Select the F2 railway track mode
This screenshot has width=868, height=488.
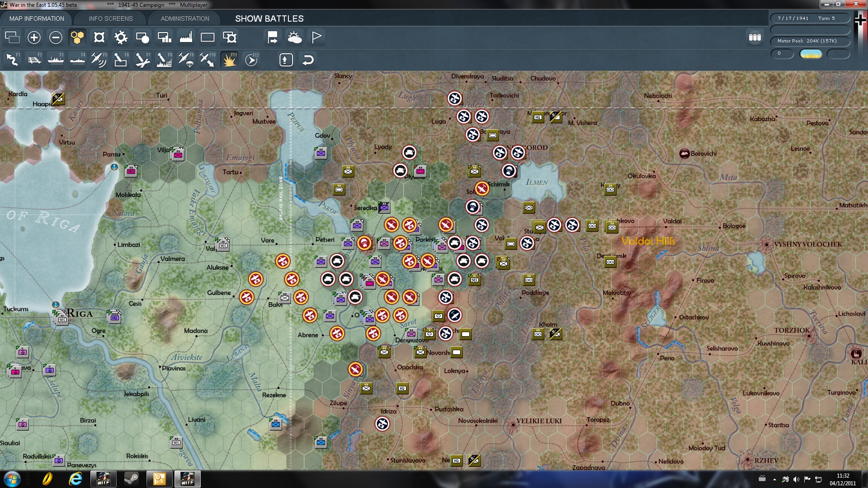(34, 60)
